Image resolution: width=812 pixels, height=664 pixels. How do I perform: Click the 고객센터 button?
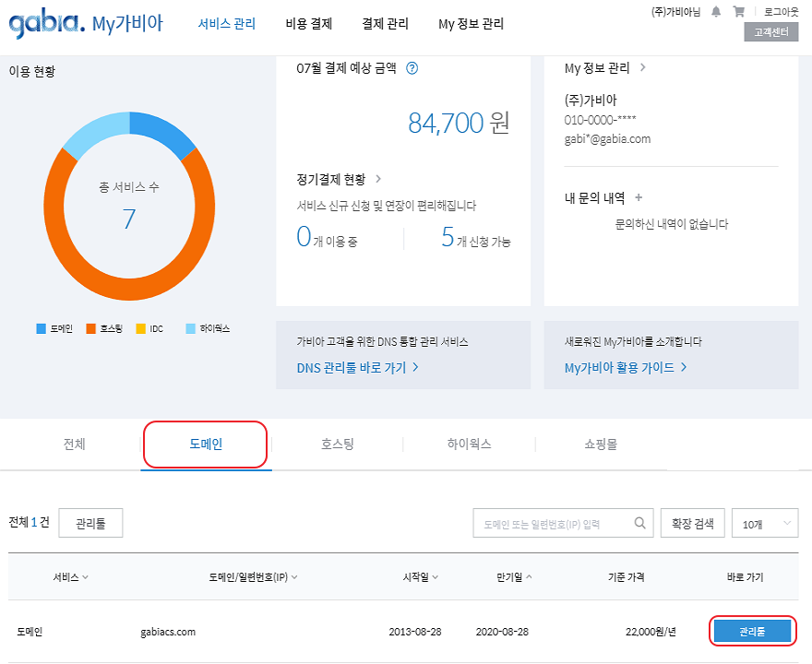(x=771, y=32)
